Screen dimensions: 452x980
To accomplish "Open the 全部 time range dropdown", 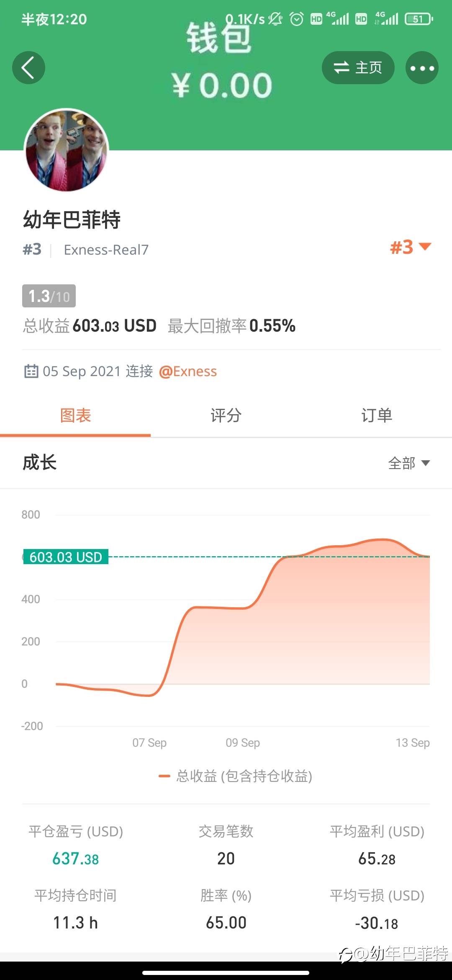I will click(x=409, y=463).
